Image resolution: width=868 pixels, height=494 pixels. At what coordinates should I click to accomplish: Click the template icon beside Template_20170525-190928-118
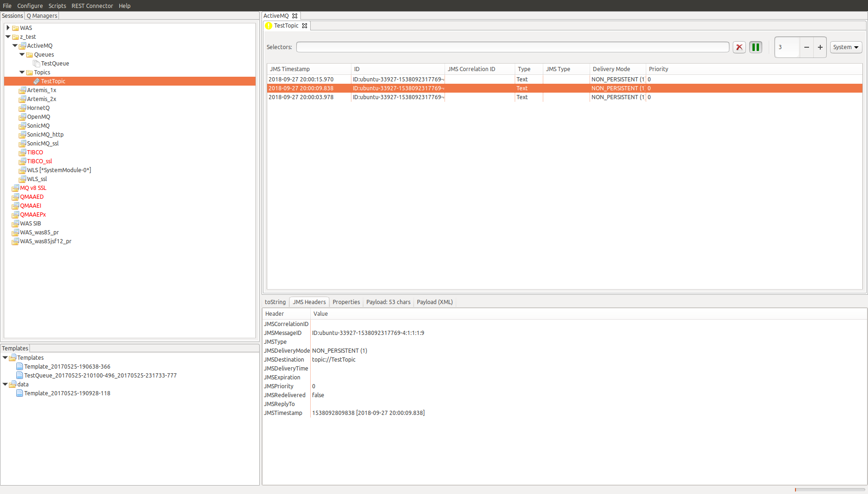(x=20, y=393)
